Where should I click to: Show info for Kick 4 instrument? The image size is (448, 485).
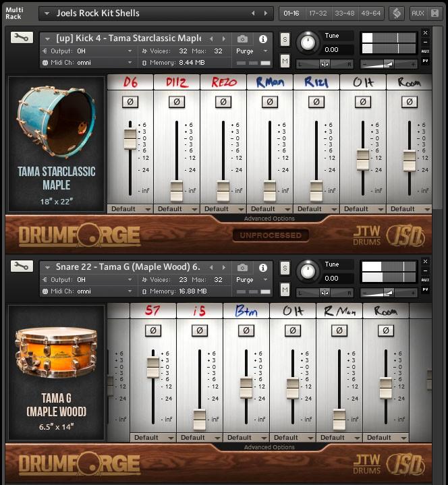tap(263, 39)
